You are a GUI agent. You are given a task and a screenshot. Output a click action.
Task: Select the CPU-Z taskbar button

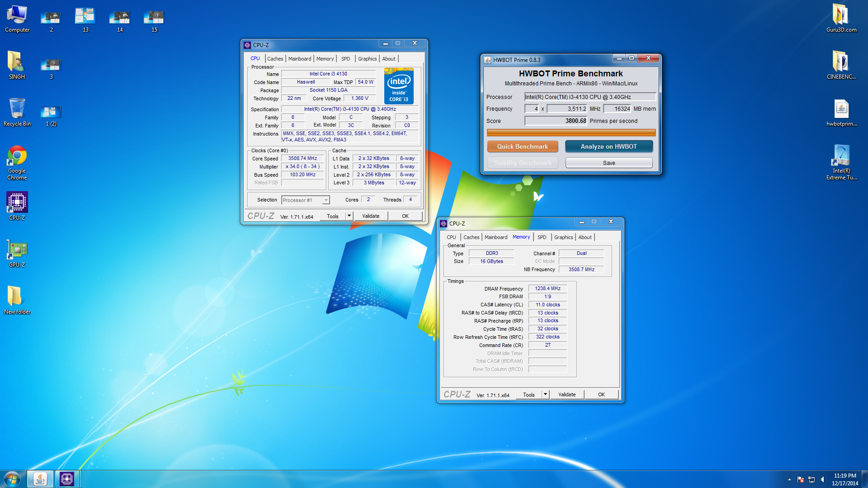tap(67, 479)
